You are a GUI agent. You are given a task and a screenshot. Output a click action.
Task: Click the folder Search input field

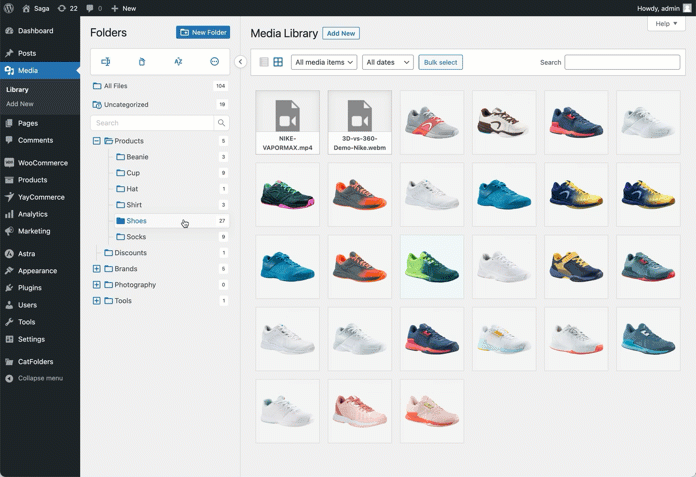click(x=152, y=123)
